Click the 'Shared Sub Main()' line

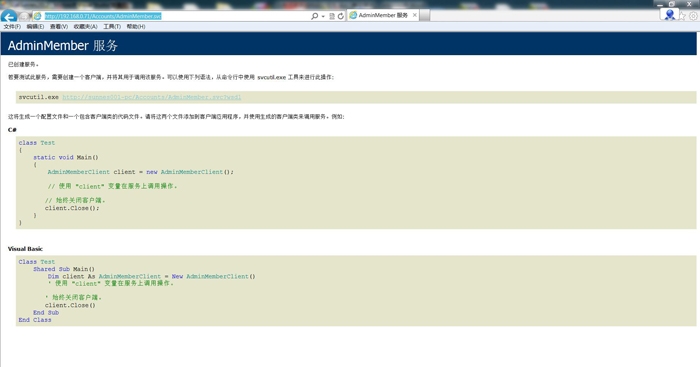pos(64,269)
